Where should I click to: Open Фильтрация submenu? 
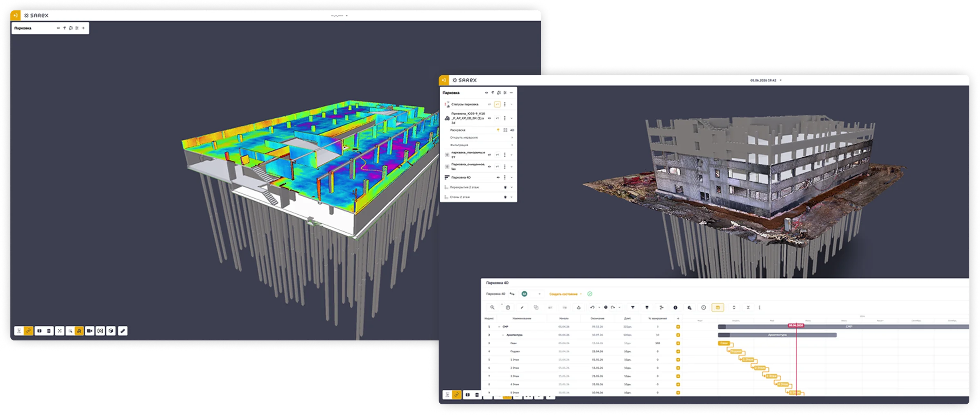[481, 145]
